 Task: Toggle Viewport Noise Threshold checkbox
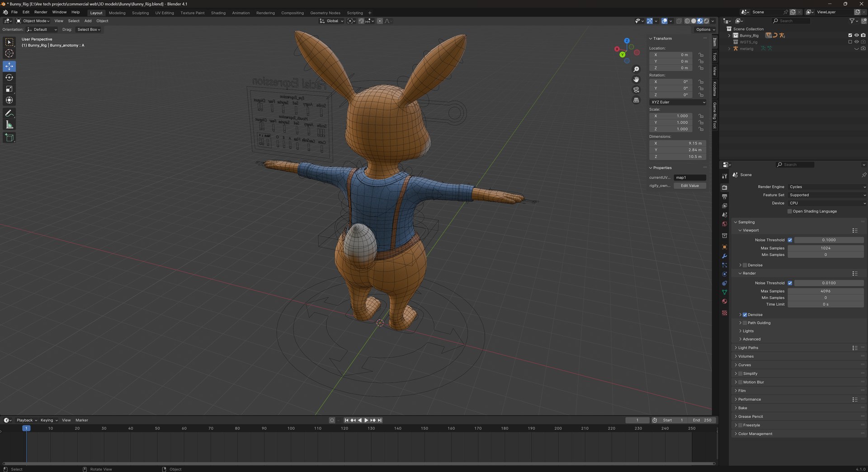tap(790, 240)
